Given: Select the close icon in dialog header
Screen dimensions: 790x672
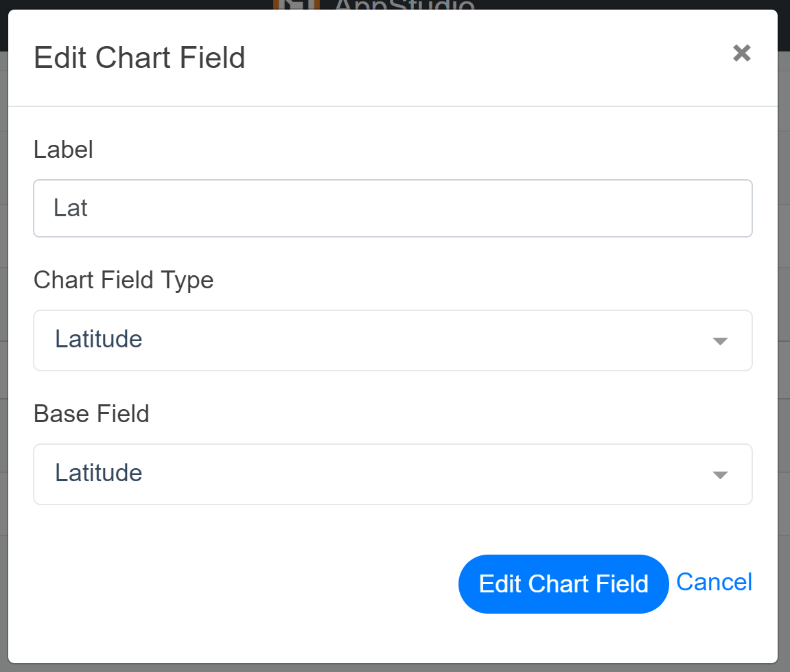Looking at the screenshot, I should point(741,54).
